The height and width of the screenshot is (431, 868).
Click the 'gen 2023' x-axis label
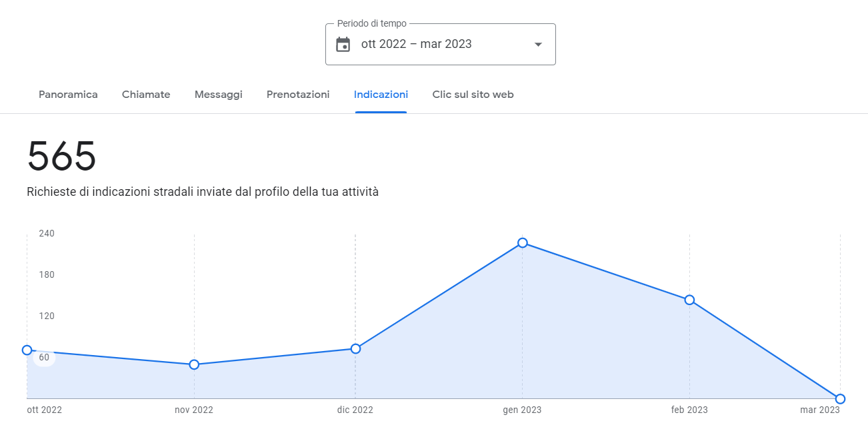click(522, 410)
